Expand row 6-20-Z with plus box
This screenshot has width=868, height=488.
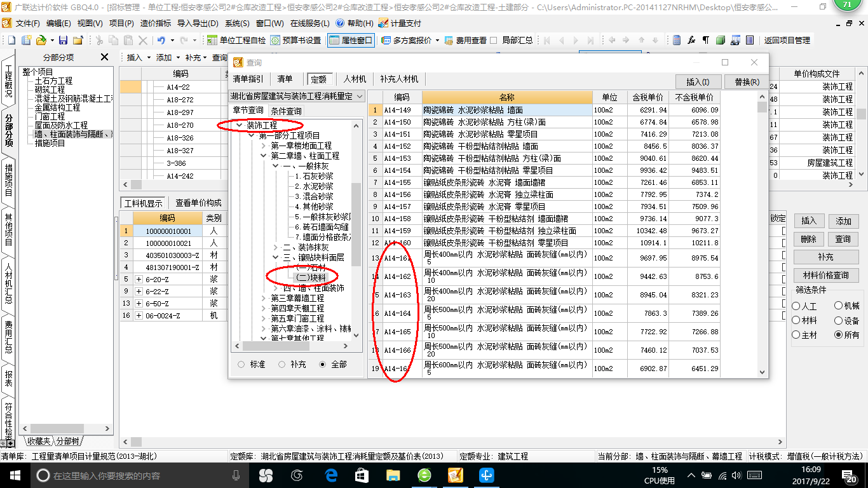[139, 280]
